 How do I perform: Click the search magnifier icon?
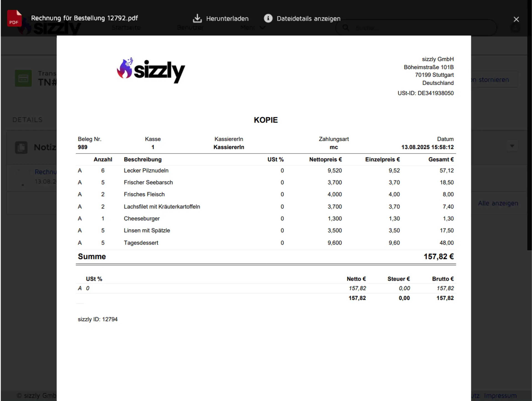[x=346, y=28]
